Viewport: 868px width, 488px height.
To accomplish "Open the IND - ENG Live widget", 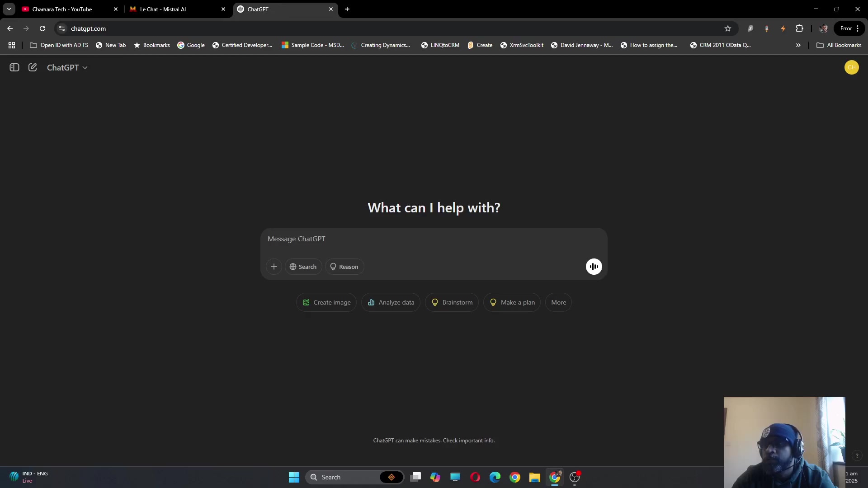I will [28, 477].
